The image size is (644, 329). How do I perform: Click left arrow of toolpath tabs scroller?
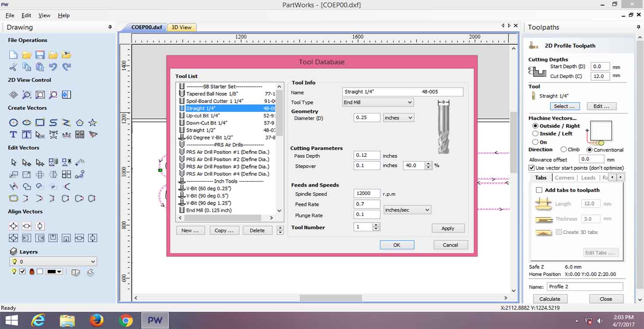coord(612,177)
